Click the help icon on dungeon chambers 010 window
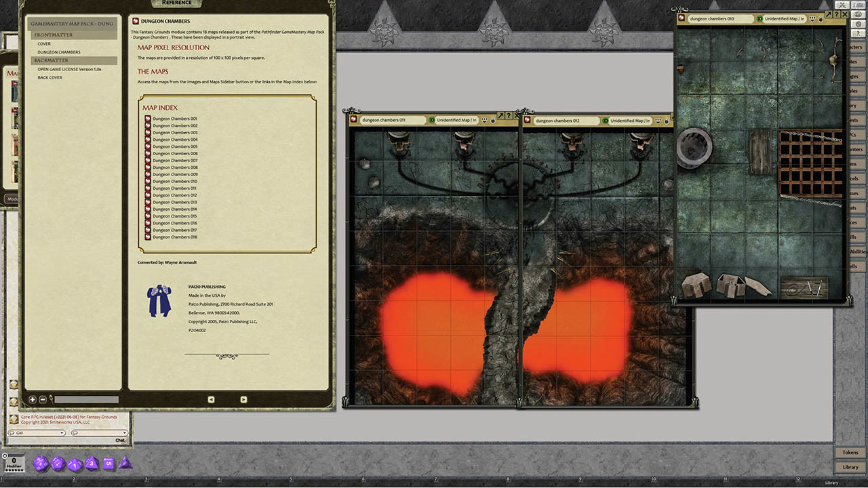868x488 pixels. tap(837, 14)
